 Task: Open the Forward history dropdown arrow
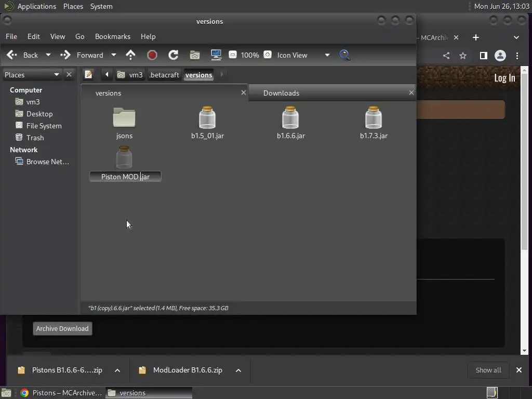click(x=114, y=55)
